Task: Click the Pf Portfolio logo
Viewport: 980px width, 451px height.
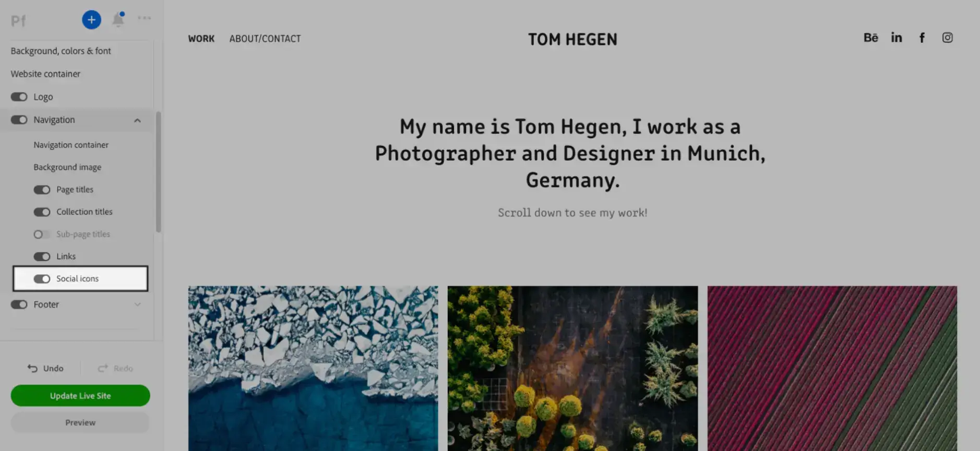Action: [18, 21]
